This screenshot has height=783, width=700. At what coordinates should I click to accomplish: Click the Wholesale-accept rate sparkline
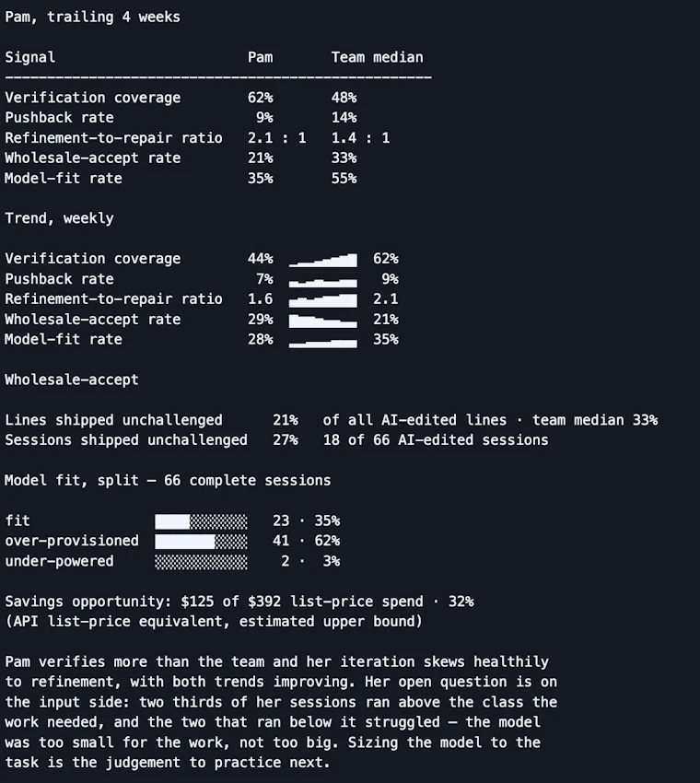pos(323,321)
